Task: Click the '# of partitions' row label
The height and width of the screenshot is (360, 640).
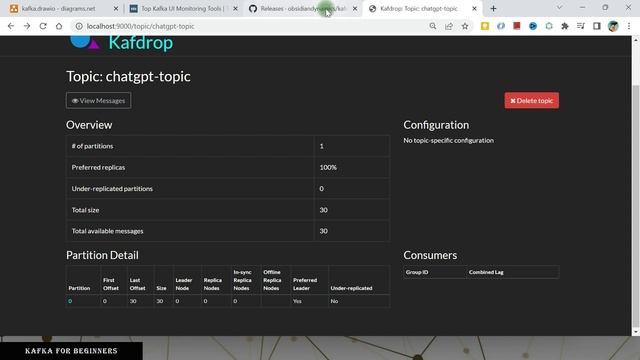Action: pyautogui.click(x=92, y=146)
